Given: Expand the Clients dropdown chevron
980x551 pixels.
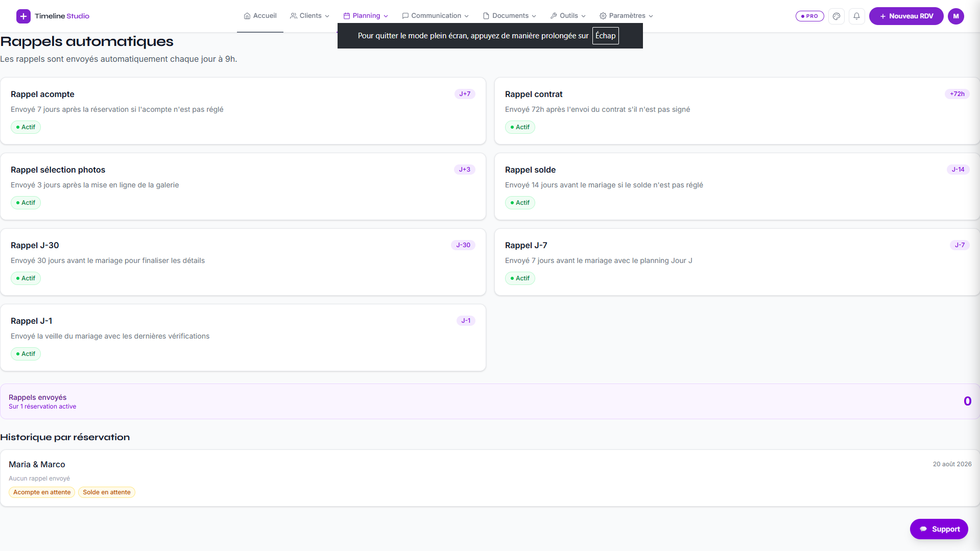Looking at the screenshot, I should tap(327, 16).
